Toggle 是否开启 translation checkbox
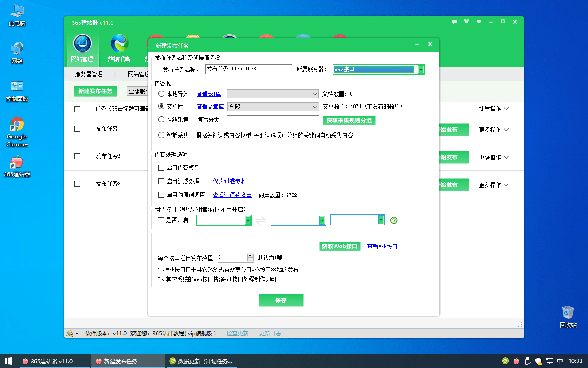The height and width of the screenshot is (368, 588). click(161, 220)
